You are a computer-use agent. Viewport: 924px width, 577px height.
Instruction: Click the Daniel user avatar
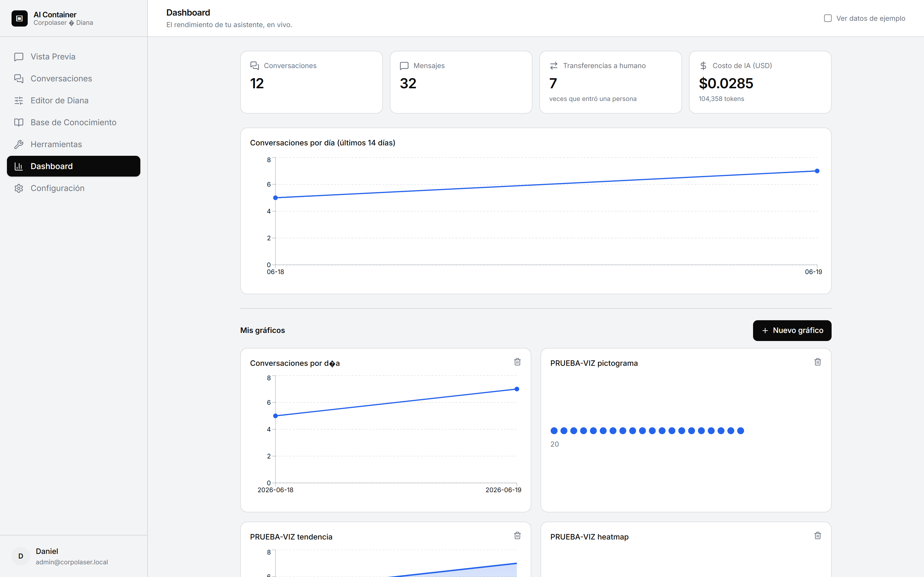click(x=21, y=556)
